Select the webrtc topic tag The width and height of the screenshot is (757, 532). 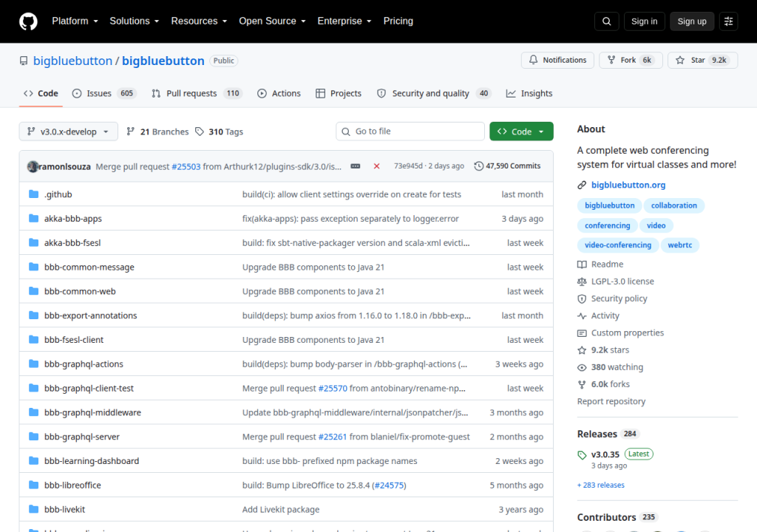click(680, 245)
